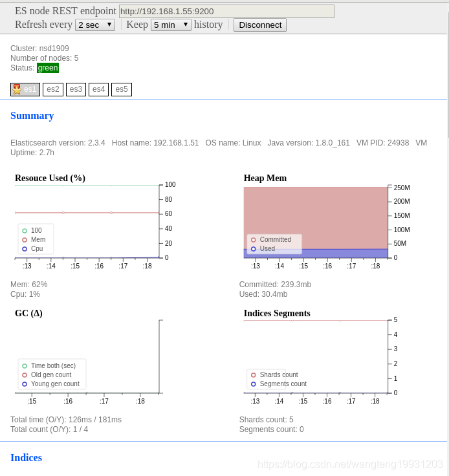449x476 pixels.
Task: Click the Shards count legend marker
Action: pos(254,375)
